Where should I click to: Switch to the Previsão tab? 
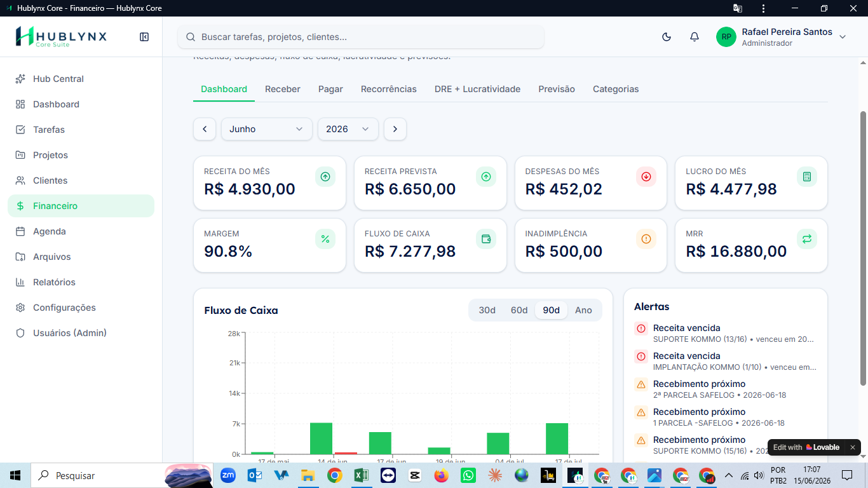(x=557, y=89)
